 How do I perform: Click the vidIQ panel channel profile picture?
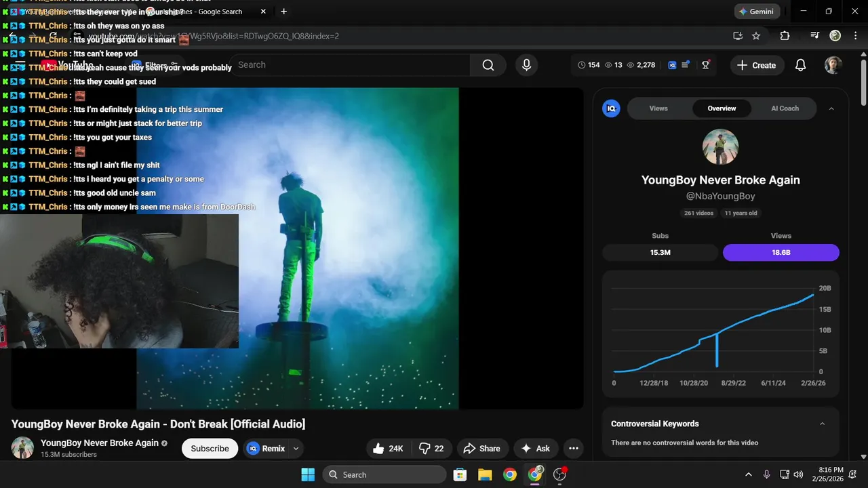tap(720, 146)
